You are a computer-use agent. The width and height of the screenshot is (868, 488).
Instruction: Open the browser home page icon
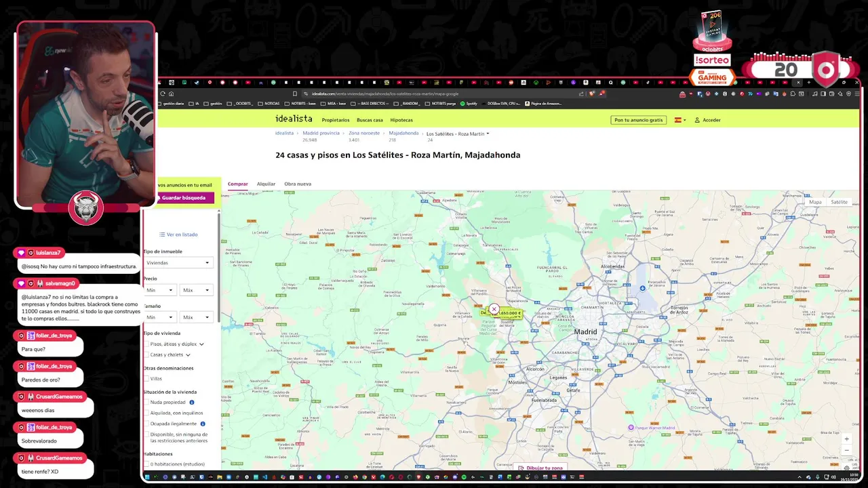coord(171,94)
